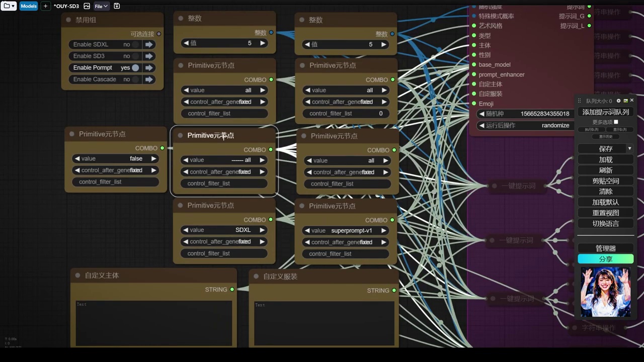Click the save disk icon in top bar

pyautogui.click(x=117, y=6)
